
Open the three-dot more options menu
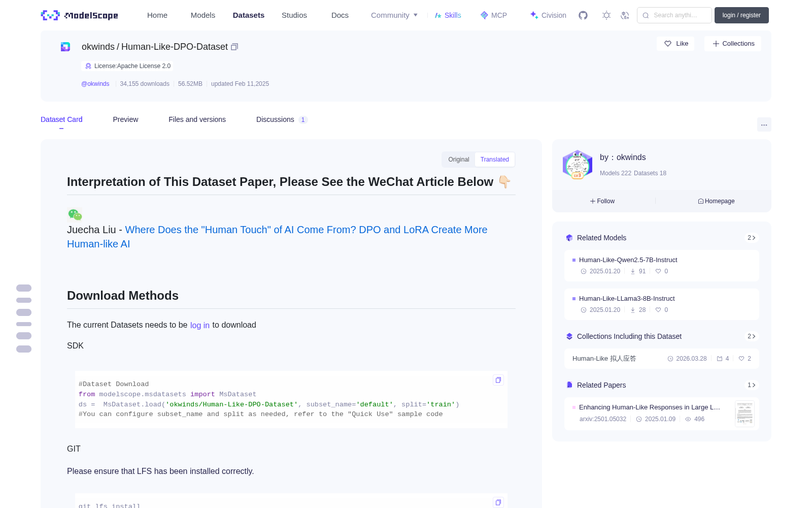pyautogui.click(x=764, y=124)
